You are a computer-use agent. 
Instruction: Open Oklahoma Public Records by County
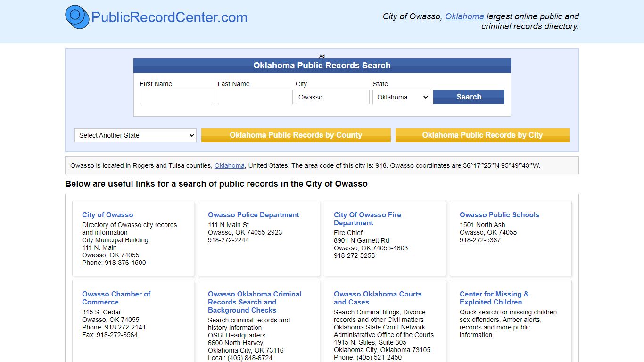click(x=296, y=135)
